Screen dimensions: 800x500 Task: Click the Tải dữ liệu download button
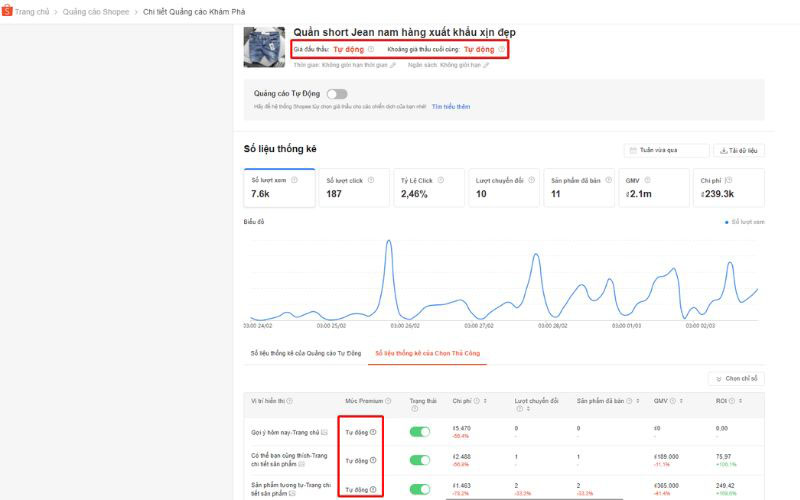[739, 151]
